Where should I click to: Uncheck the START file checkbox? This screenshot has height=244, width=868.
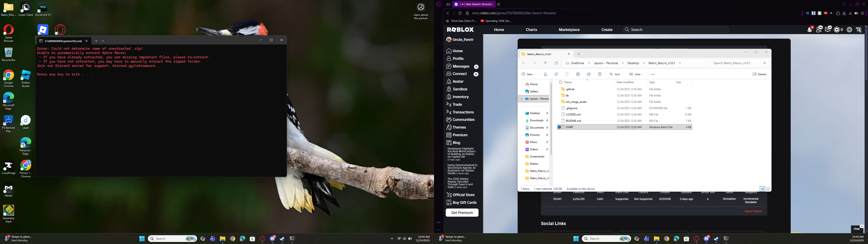coord(559,127)
